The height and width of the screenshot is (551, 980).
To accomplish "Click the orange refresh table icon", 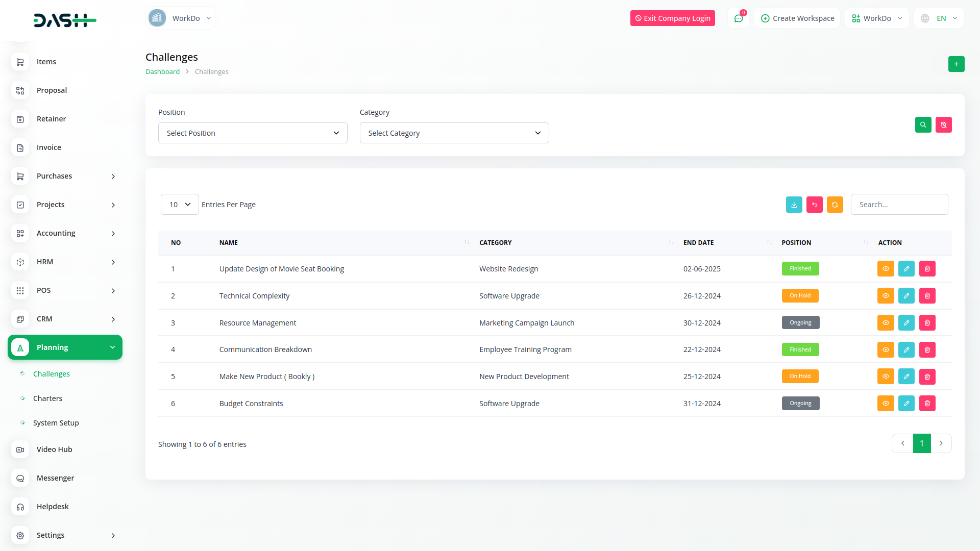I will click(x=835, y=205).
